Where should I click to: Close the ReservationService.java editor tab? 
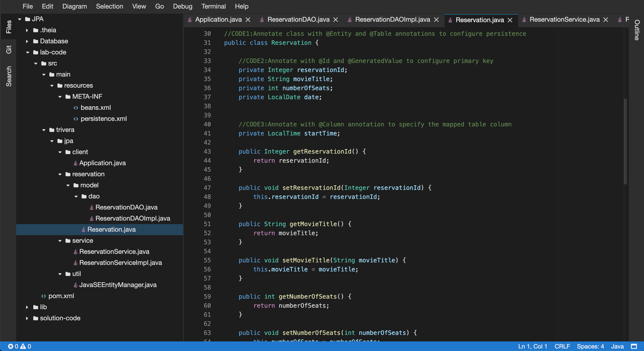click(x=606, y=20)
